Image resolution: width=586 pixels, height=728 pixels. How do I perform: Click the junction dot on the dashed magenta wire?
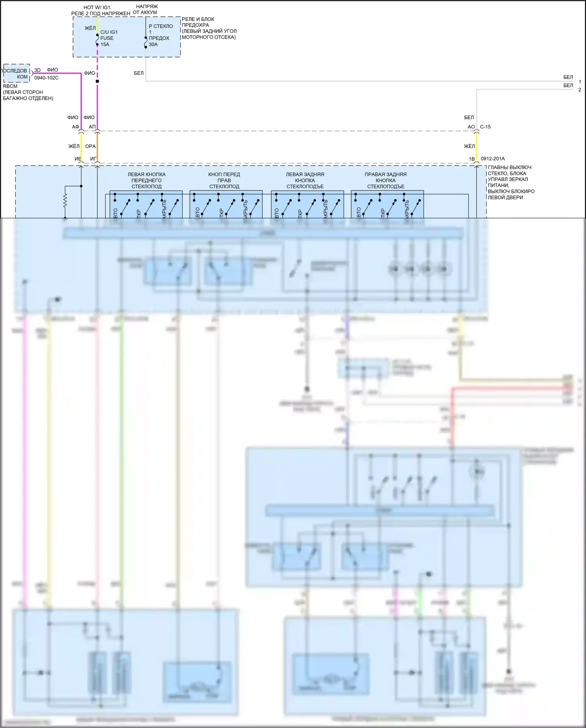pos(97,81)
